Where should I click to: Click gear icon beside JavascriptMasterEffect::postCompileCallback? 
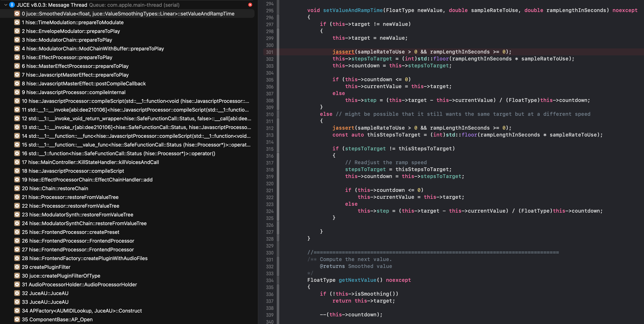17,84
